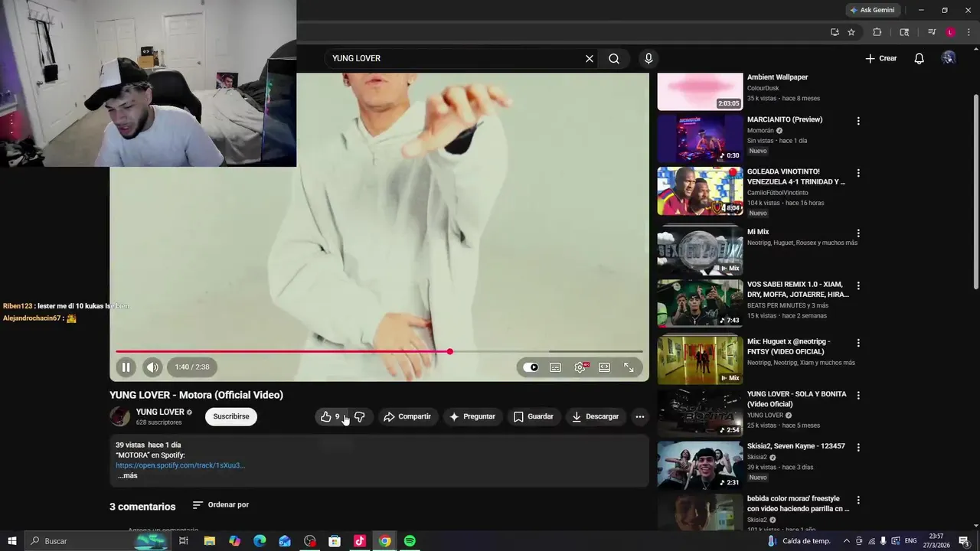The height and width of the screenshot is (551, 980).
Task: Open Ambient Wallpaper video thumbnail
Action: pyautogui.click(x=700, y=91)
